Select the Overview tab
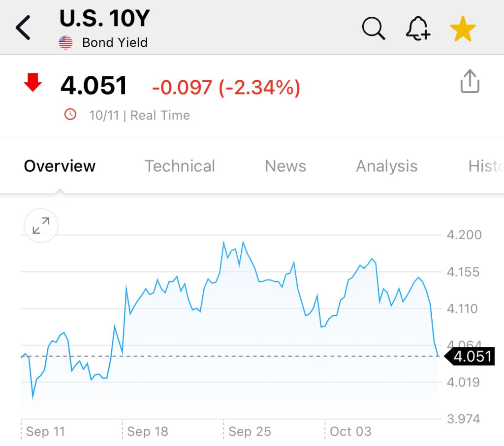The height and width of the screenshot is (446, 504). click(60, 166)
